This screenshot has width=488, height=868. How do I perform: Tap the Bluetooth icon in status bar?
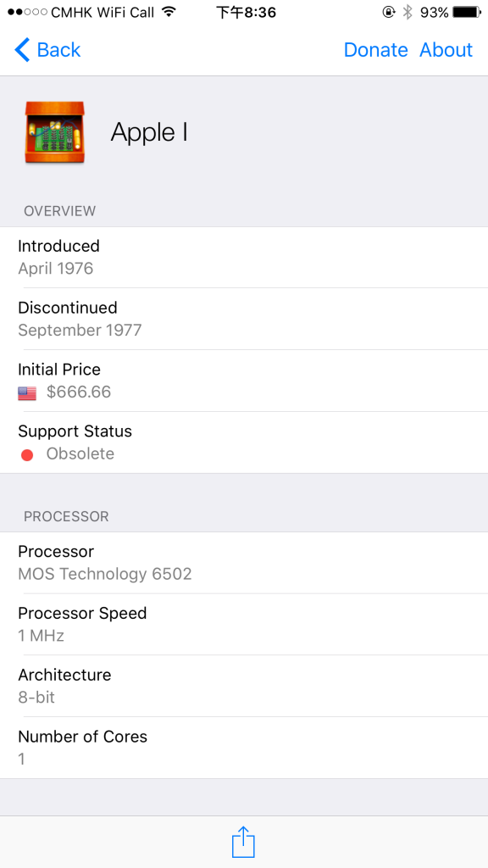coord(408,12)
